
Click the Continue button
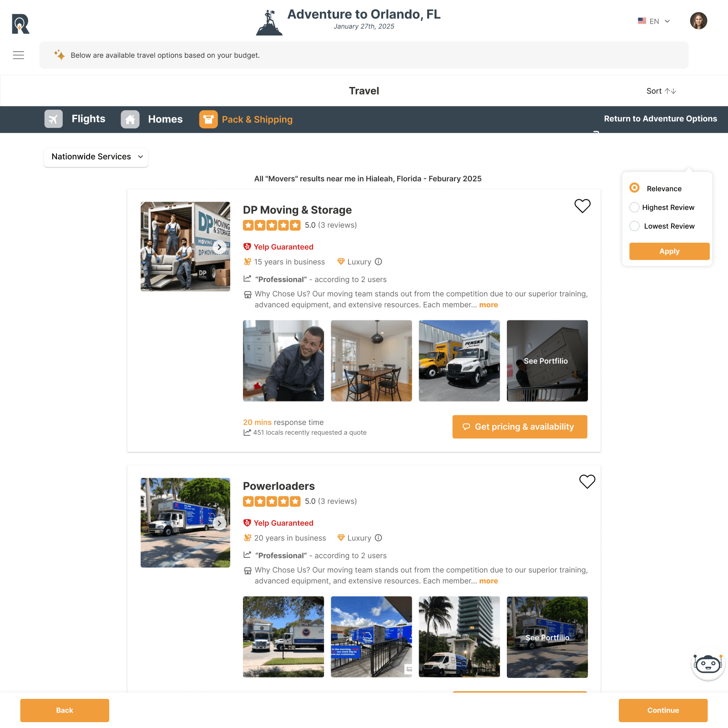[663, 710]
